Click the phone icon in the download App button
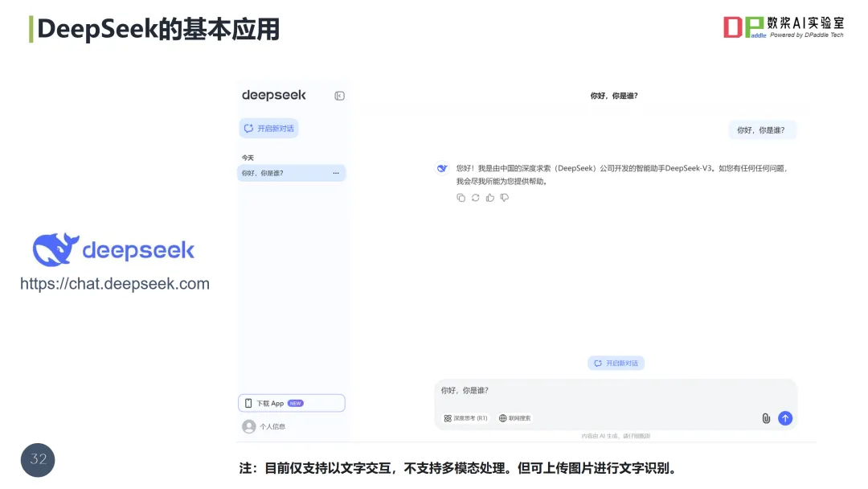The height and width of the screenshot is (489, 868). (x=248, y=403)
